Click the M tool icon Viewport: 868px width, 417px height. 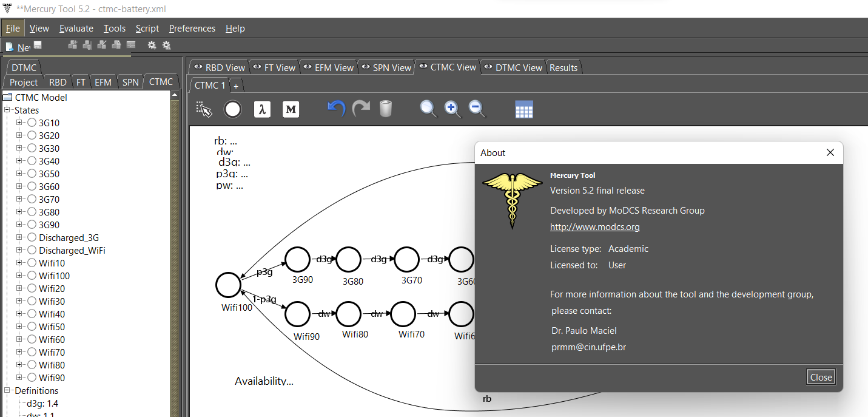[291, 109]
